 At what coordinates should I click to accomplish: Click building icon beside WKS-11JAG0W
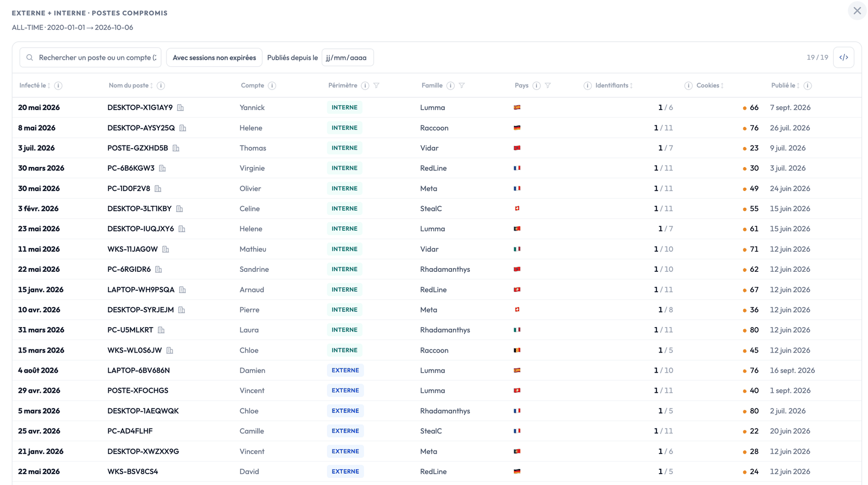[165, 250]
